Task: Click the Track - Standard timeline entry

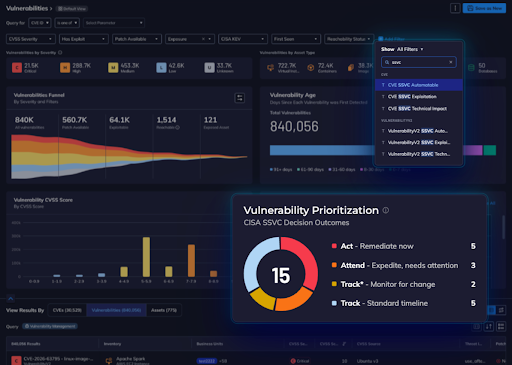Action: (x=404, y=303)
